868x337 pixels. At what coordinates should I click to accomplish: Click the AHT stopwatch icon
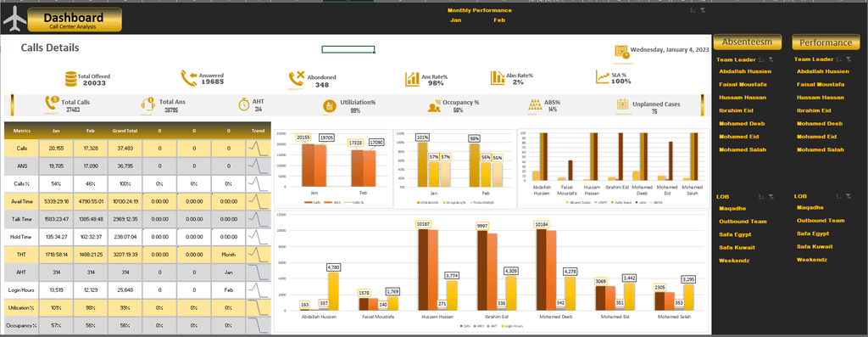point(243,104)
